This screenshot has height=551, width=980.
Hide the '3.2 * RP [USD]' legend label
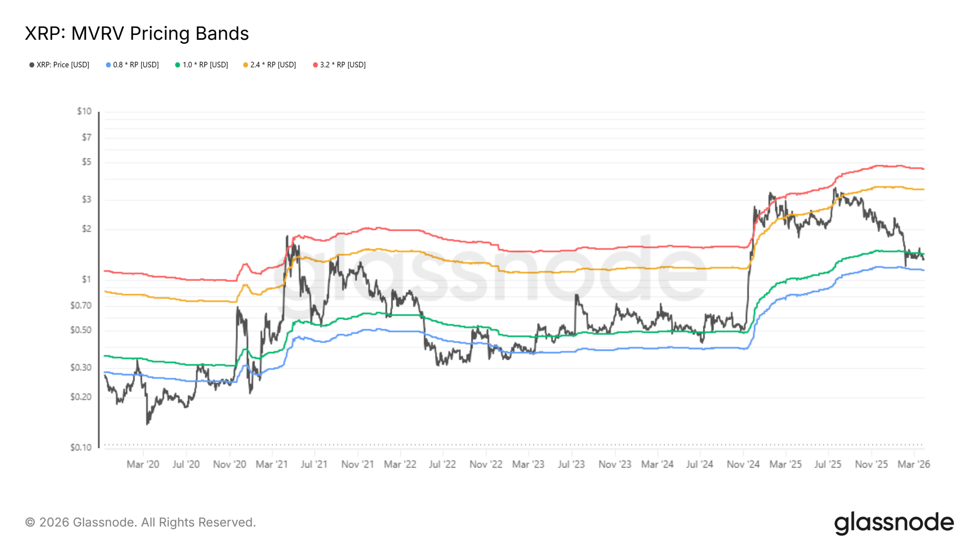(x=343, y=65)
